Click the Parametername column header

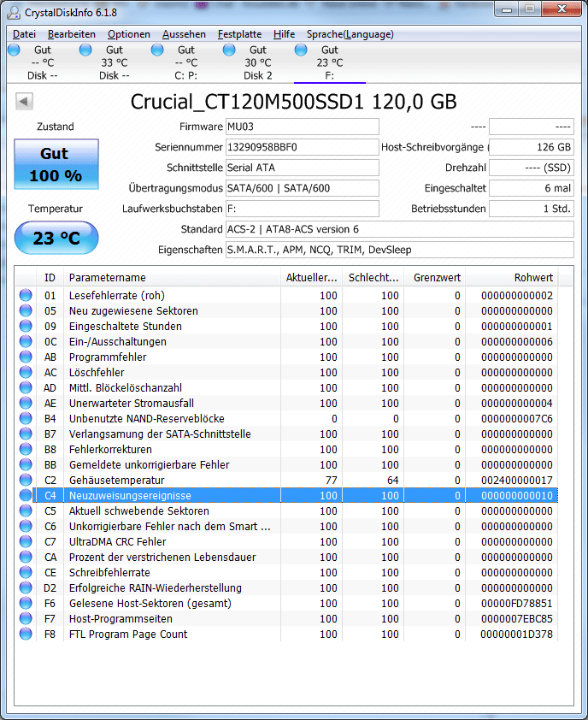[172, 277]
